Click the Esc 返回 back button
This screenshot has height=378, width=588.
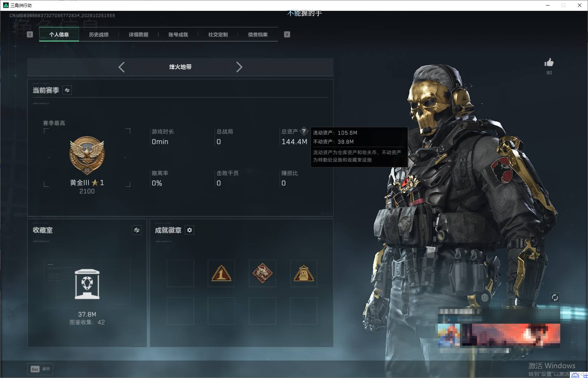[40, 369]
